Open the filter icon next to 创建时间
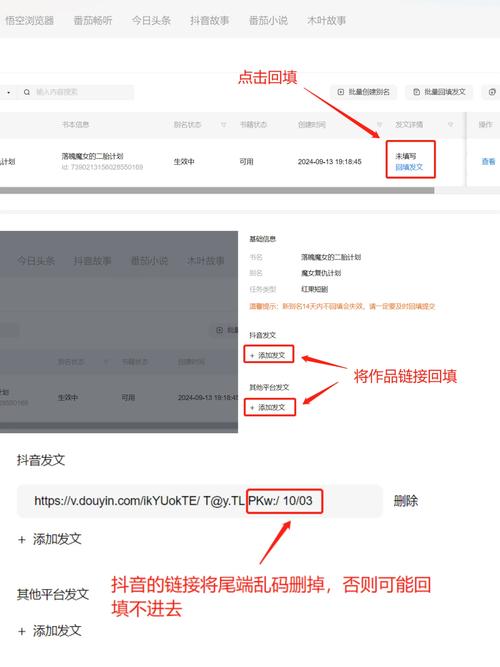500x667 pixels. pyautogui.click(x=379, y=125)
